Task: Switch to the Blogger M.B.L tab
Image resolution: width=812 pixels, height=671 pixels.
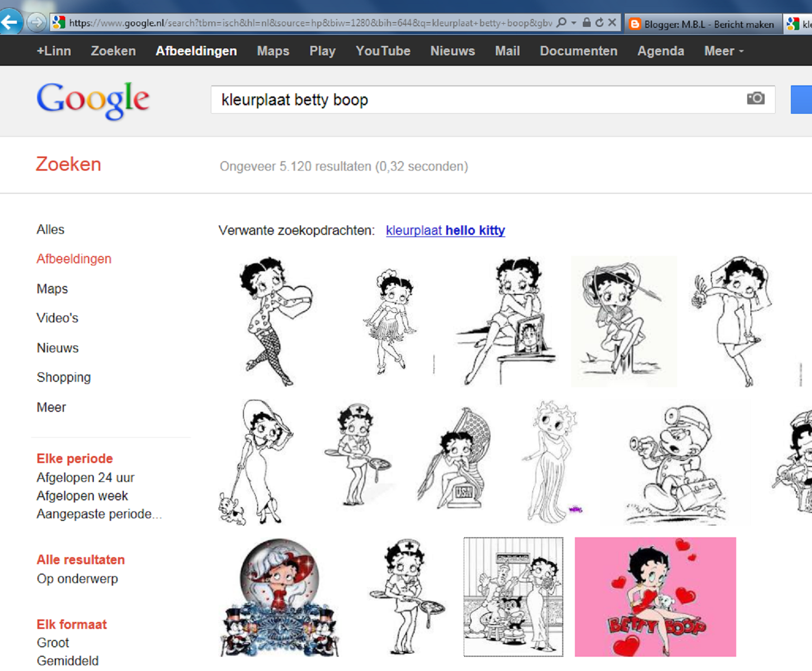Action: click(702, 24)
